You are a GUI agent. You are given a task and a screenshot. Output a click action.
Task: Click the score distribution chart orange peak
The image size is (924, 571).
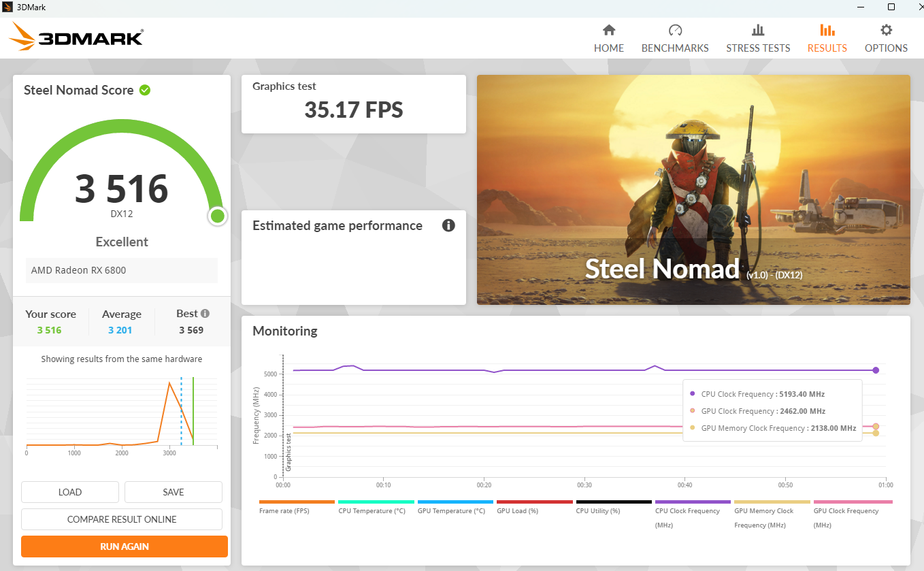pos(169,383)
